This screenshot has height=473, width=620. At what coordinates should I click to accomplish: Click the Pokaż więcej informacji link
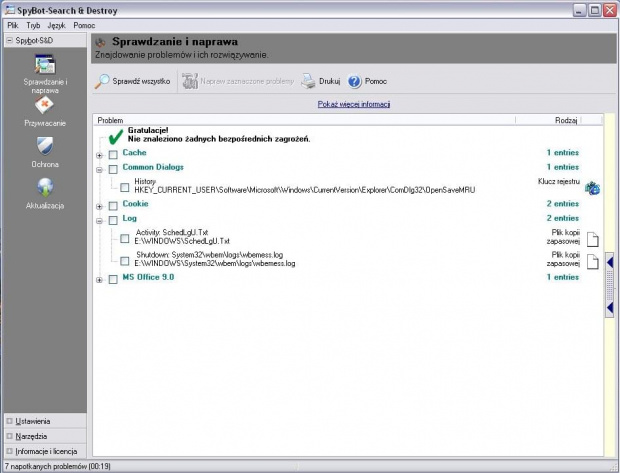pyautogui.click(x=354, y=104)
